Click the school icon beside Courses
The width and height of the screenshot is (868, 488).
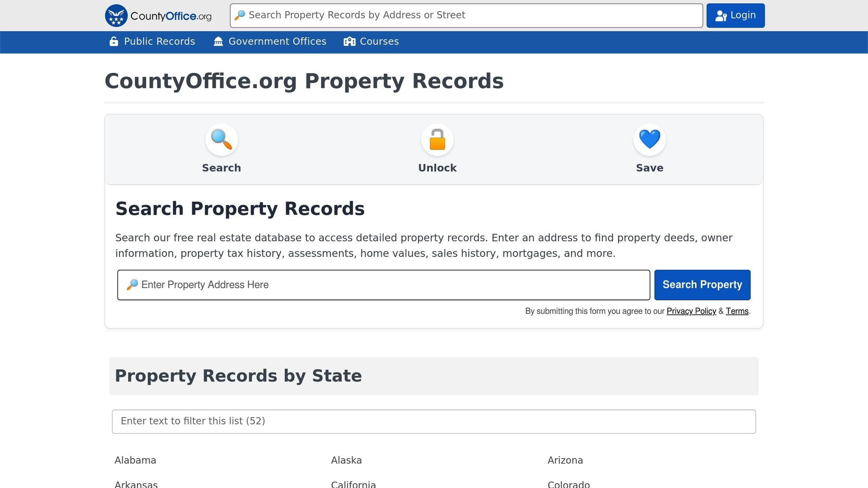coord(350,41)
